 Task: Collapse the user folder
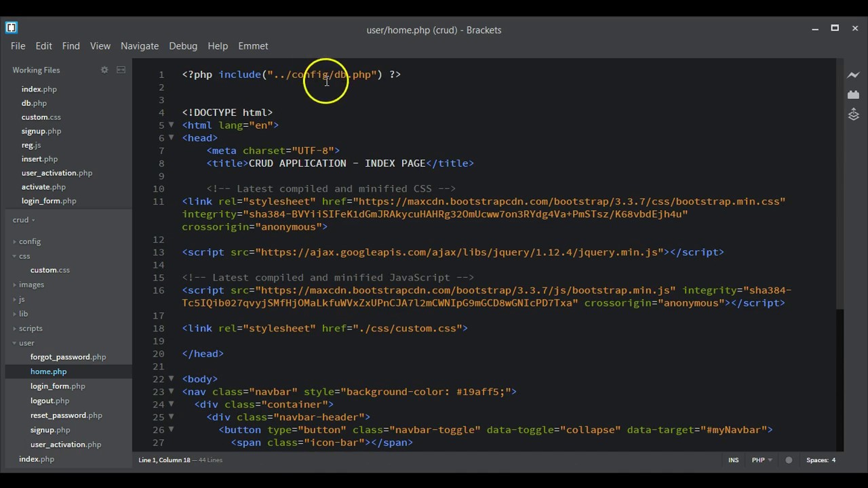click(26, 343)
